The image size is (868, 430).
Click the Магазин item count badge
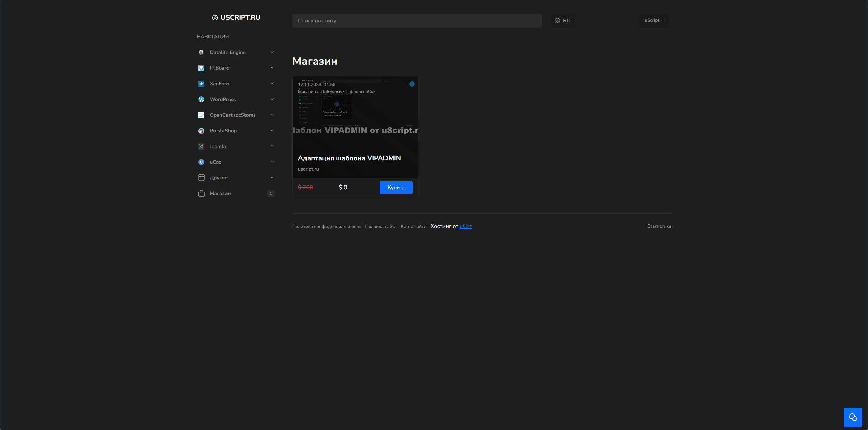271,193
